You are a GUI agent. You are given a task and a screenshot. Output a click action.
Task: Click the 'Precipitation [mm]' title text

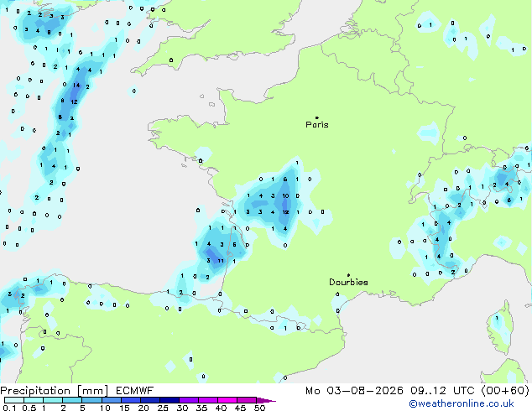coord(55,391)
